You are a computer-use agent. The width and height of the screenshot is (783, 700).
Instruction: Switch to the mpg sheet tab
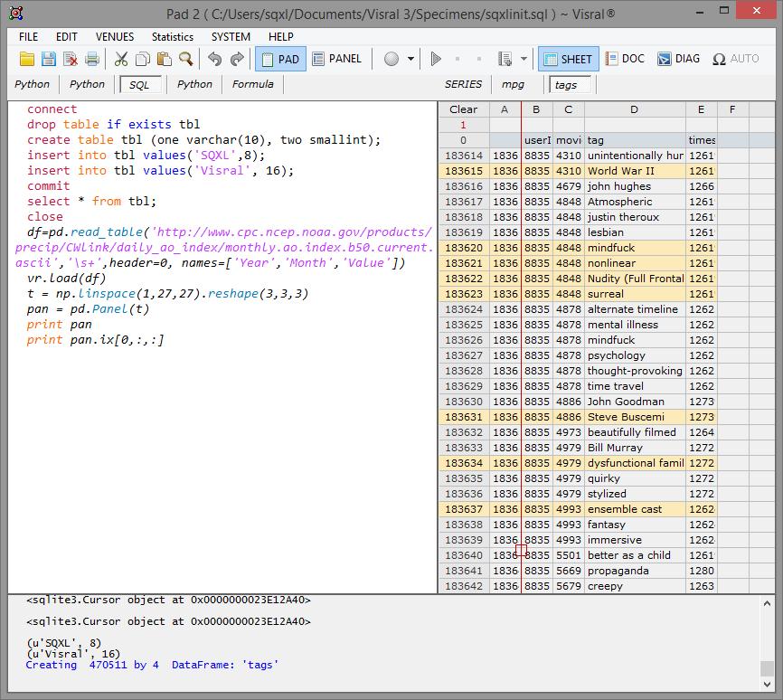point(513,84)
